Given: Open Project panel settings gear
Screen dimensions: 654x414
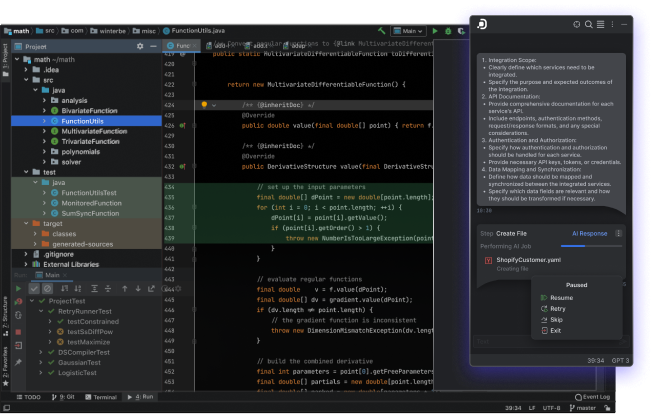Looking at the screenshot, I should click(140, 46).
